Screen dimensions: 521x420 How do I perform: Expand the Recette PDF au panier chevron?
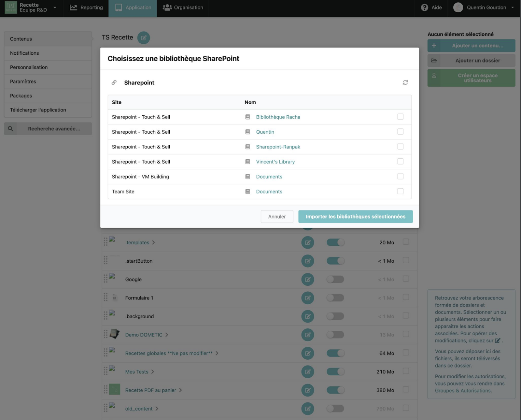pos(180,390)
